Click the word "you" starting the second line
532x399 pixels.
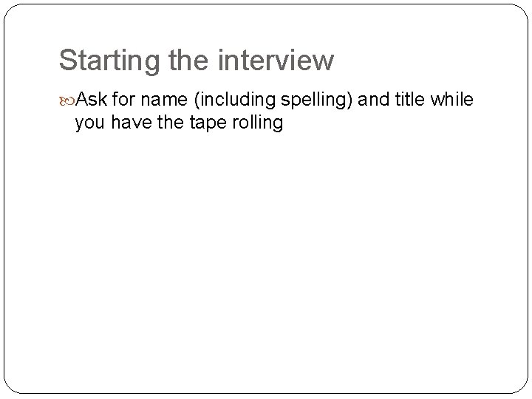pos(89,123)
